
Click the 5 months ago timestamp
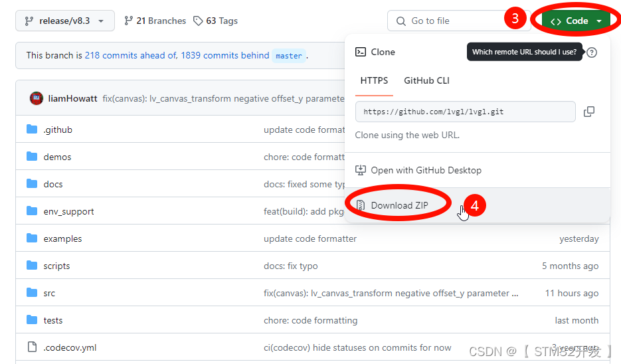(x=571, y=266)
